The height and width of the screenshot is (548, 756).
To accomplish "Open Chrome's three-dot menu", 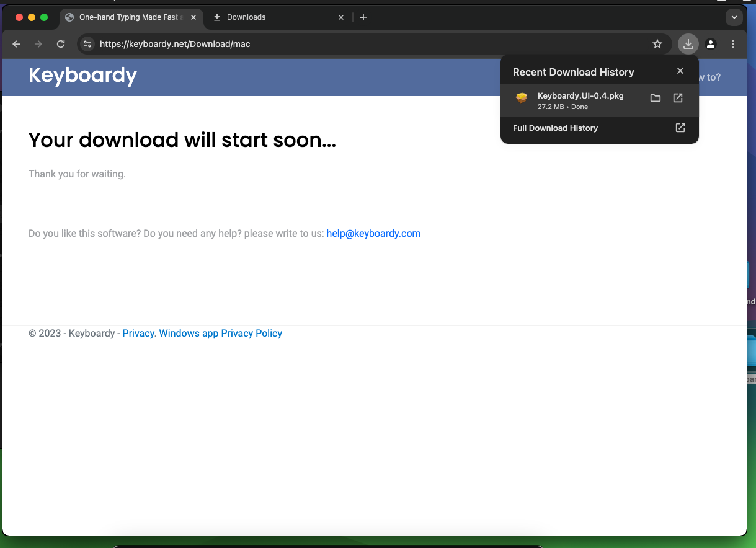I will [733, 44].
